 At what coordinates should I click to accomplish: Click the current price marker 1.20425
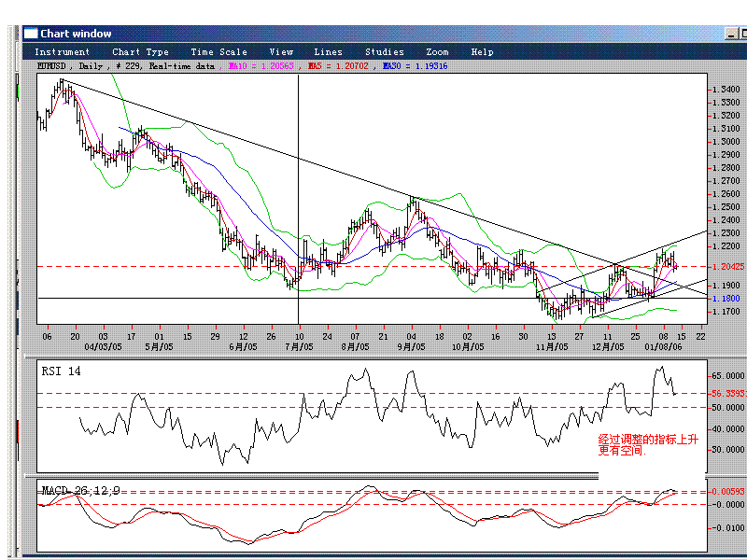tap(725, 266)
